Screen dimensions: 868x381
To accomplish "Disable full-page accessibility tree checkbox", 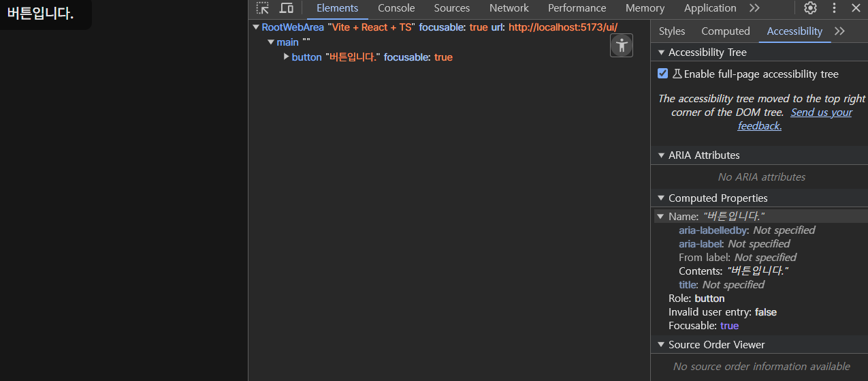I will 663,74.
